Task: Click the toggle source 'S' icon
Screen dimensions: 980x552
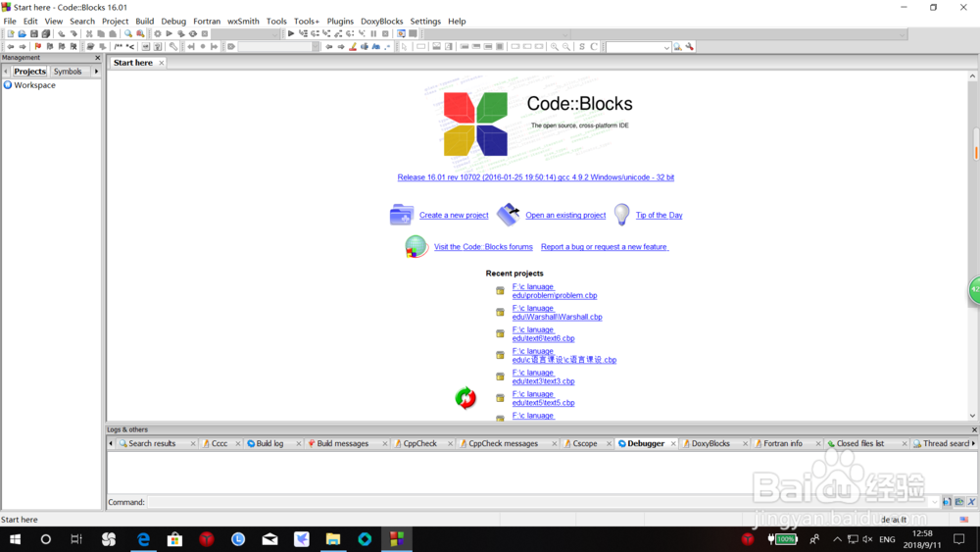Action: click(x=582, y=47)
